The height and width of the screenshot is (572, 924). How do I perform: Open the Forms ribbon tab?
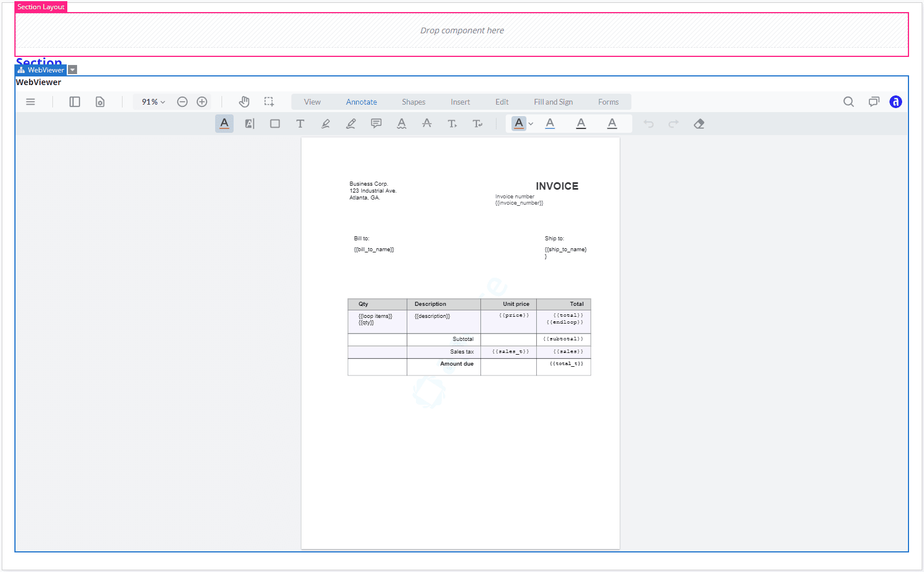[608, 102]
